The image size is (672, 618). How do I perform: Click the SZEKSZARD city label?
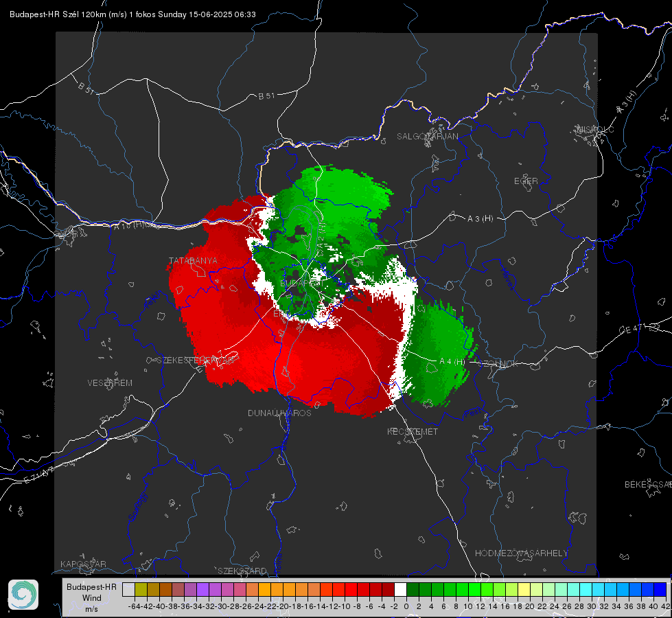(x=242, y=571)
